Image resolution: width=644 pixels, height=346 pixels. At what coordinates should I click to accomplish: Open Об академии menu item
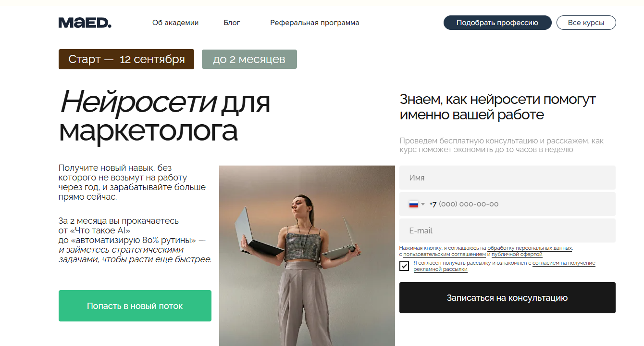pos(175,23)
